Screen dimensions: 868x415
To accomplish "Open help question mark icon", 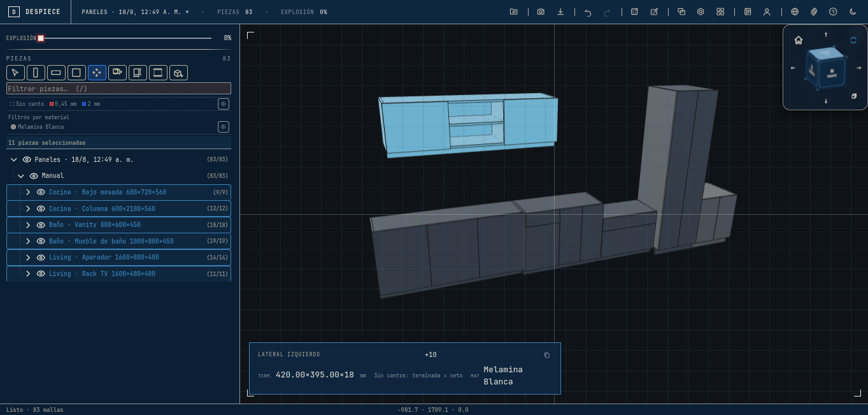I will tap(833, 11).
